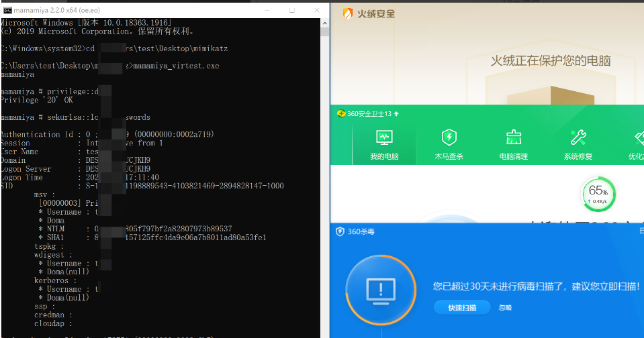Image resolution: width=644 pixels, height=338 pixels.
Task: Click the scroll up arrow in the console
Action: click(325, 23)
